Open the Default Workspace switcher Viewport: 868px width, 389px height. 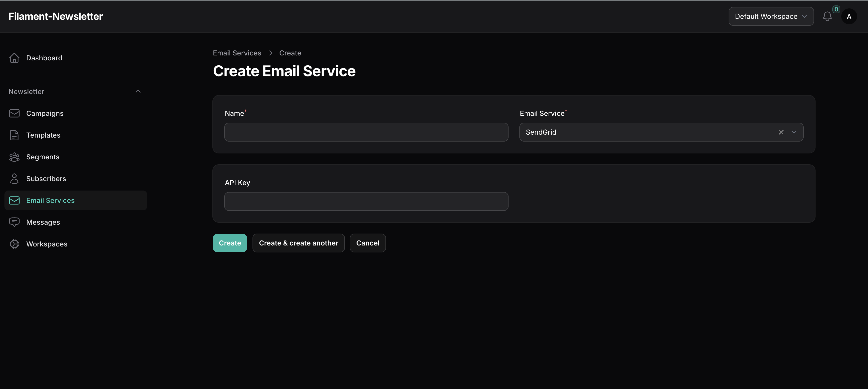coord(771,16)
